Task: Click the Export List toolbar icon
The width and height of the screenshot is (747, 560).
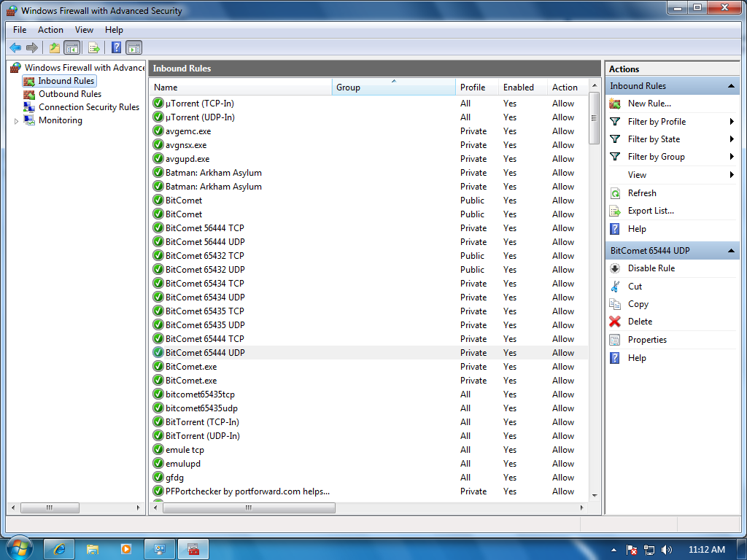Action: [x=94, y=47]
